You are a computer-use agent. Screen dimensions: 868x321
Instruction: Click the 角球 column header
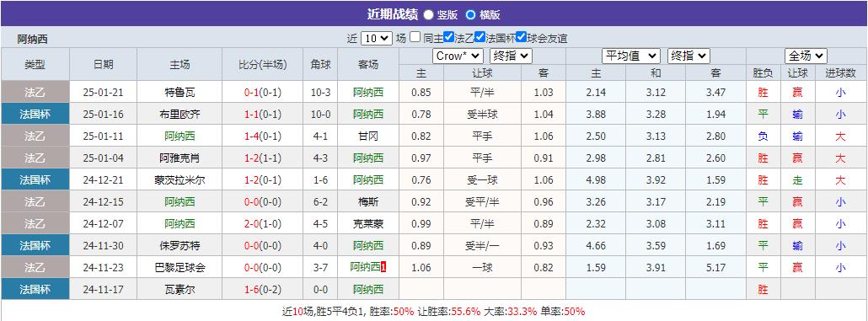[320, 64]
